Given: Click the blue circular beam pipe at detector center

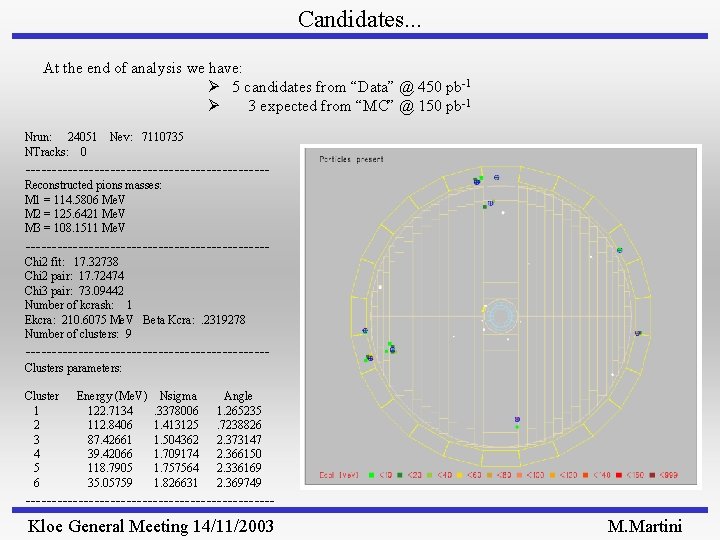Looking at the screenshot, I should [x=501, y=315].
